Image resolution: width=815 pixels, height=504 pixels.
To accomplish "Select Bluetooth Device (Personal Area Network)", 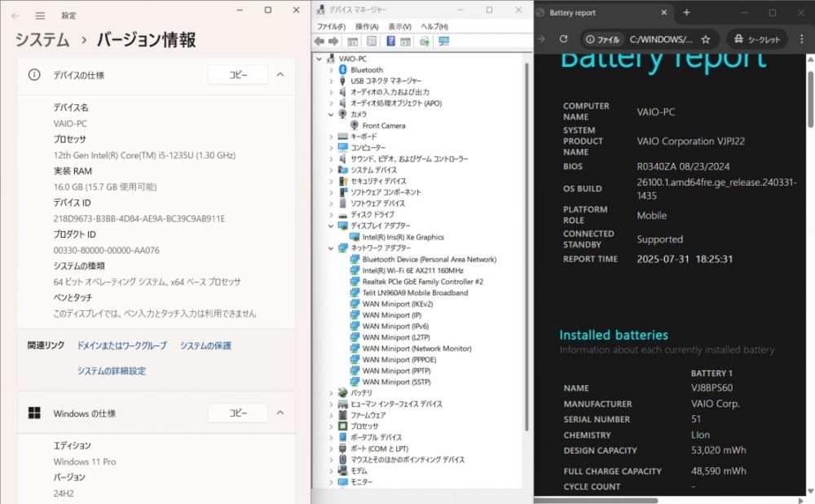I will click(x=430, y=259).
